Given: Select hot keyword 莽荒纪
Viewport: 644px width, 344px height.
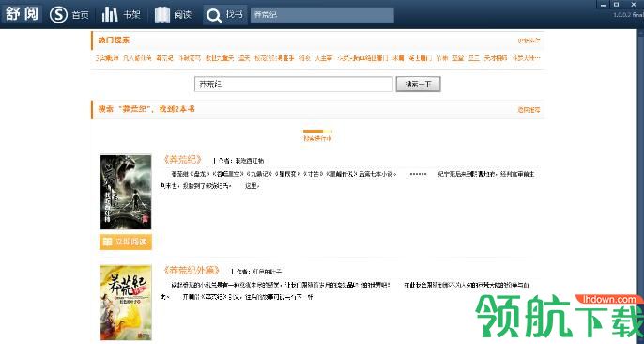Looking at the screenshot, I should click(x=164, y=58).
